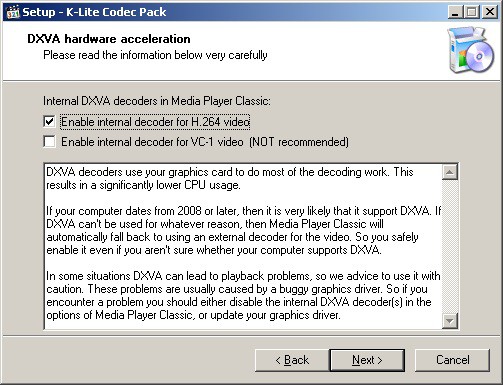
Task: Click the scroll down arrow of info box
Action: (x=450, y=321)
